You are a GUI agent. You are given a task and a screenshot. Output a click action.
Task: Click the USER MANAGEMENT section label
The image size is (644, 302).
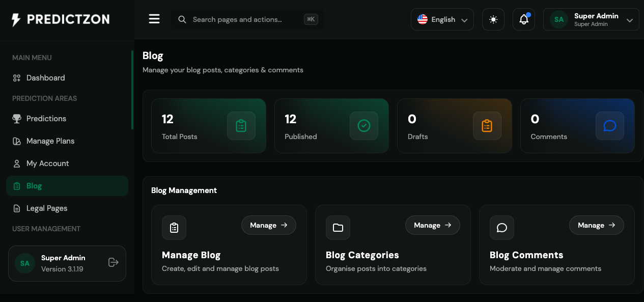pyautogui.click(x=46, y=229)
